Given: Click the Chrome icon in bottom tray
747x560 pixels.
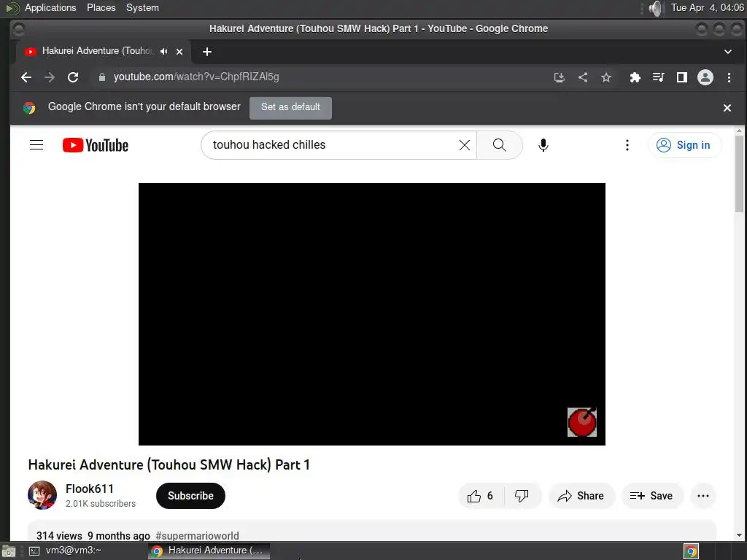Looking at the screenshot, I should coord(691,551).
